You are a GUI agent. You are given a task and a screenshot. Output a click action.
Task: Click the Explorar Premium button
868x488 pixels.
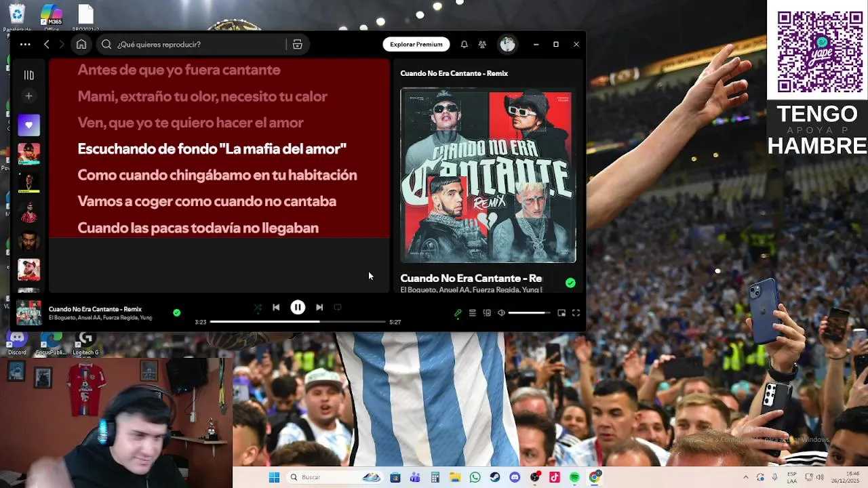point(416,44)
